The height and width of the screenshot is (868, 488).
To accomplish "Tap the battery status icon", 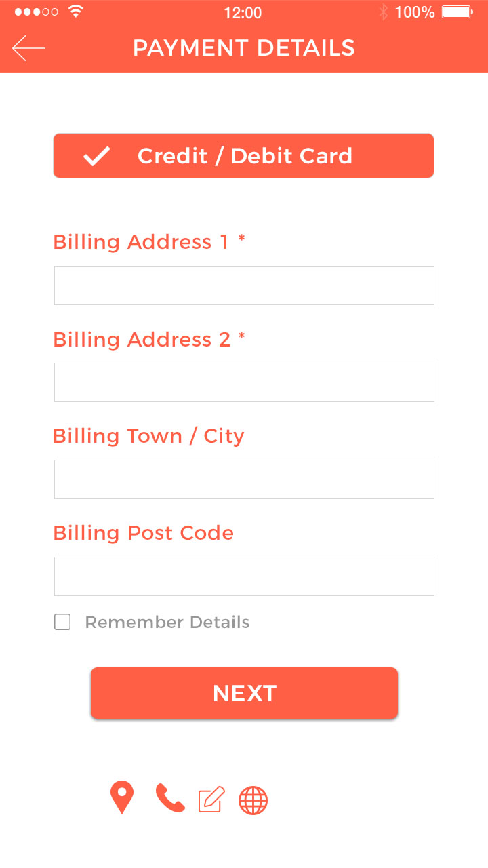I will coord(458,12).
